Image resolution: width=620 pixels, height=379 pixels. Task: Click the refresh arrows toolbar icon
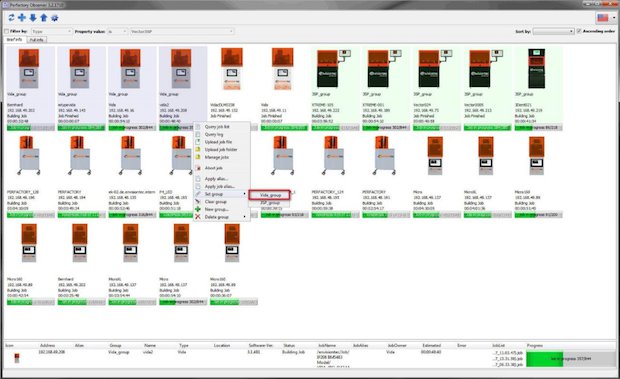tap(11, 18)
